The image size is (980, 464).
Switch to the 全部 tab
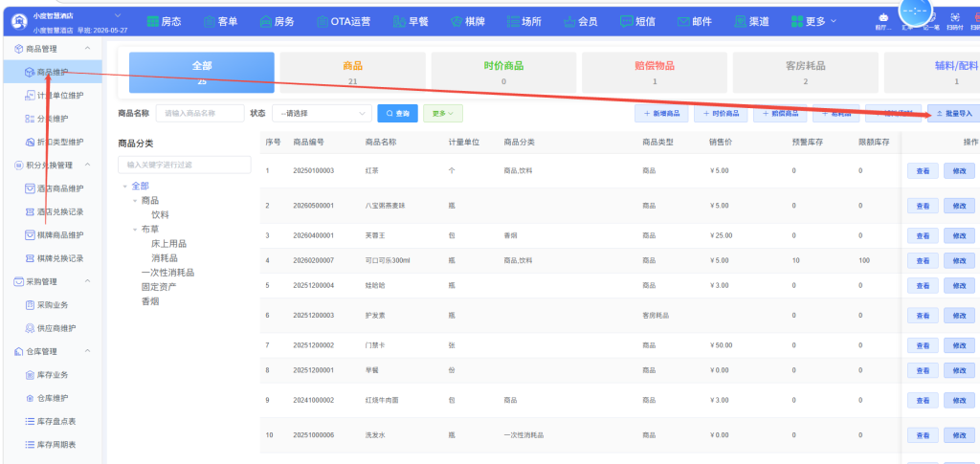point(201,73)
